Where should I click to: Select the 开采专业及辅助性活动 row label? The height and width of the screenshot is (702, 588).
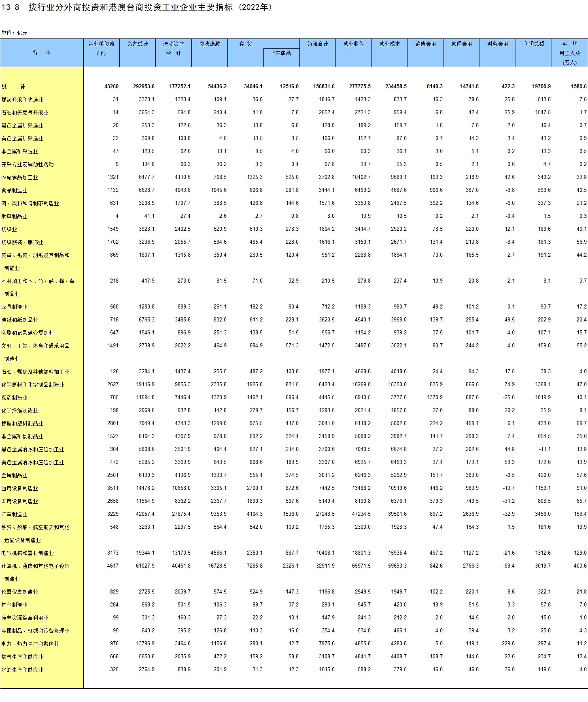(28, 164)
